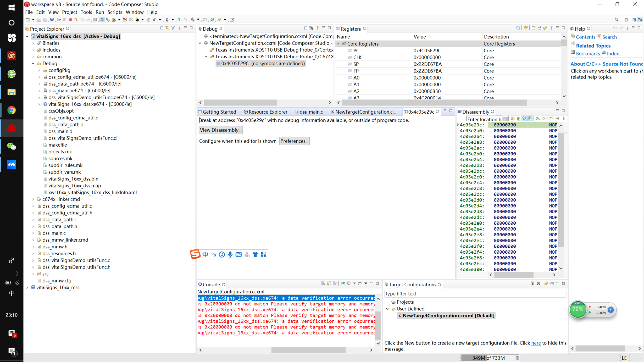Open the Project menu
The width and height of the screenshot is (644, 362).
coord(69,12)
